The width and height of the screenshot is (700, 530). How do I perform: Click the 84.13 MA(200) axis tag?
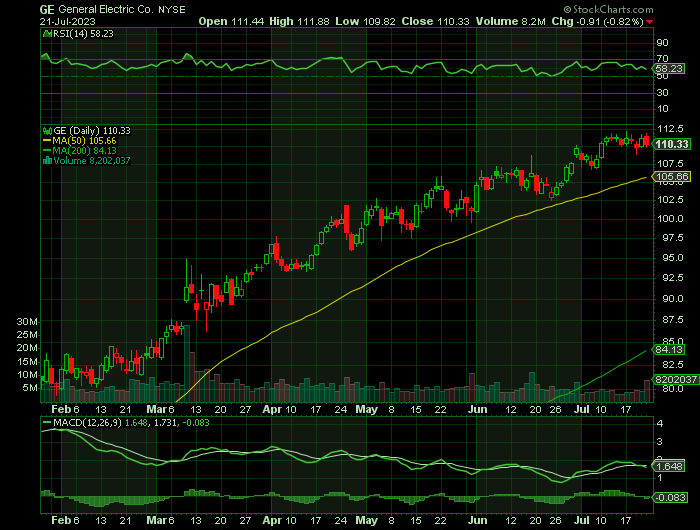[x=669, y=350]
